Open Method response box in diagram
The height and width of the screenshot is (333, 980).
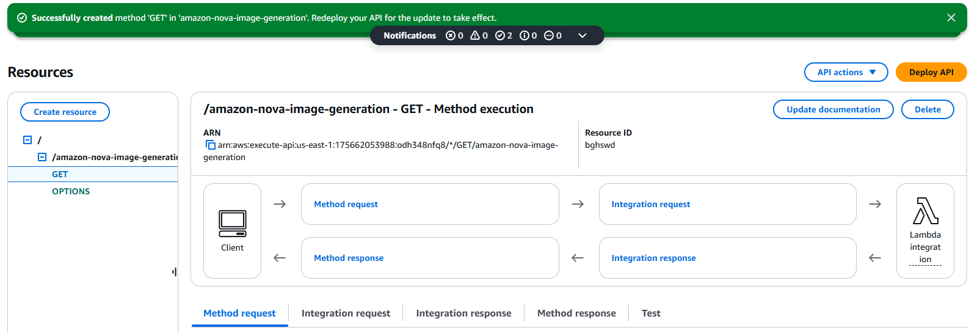coord(430,258)
